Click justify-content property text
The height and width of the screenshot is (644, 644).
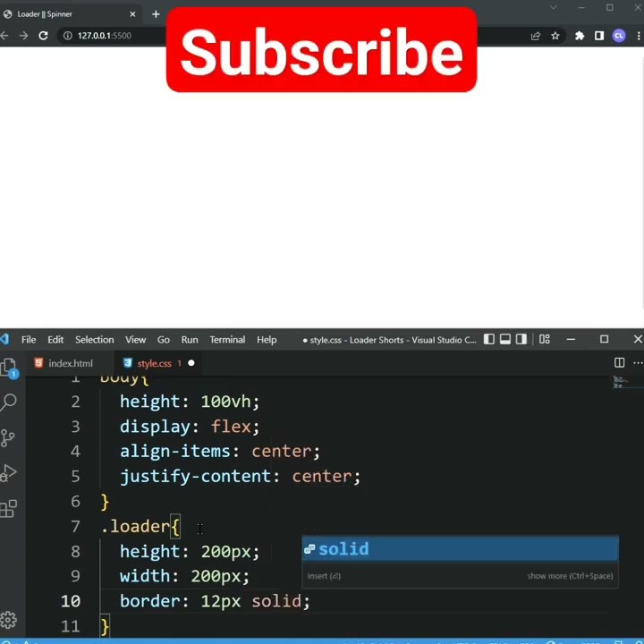click(196, 477)
